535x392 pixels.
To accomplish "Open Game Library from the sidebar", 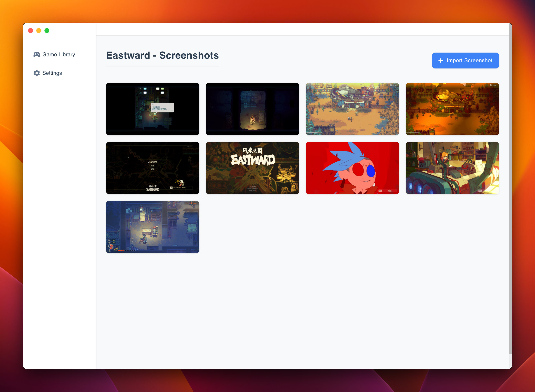I will [x=59, y=55].
